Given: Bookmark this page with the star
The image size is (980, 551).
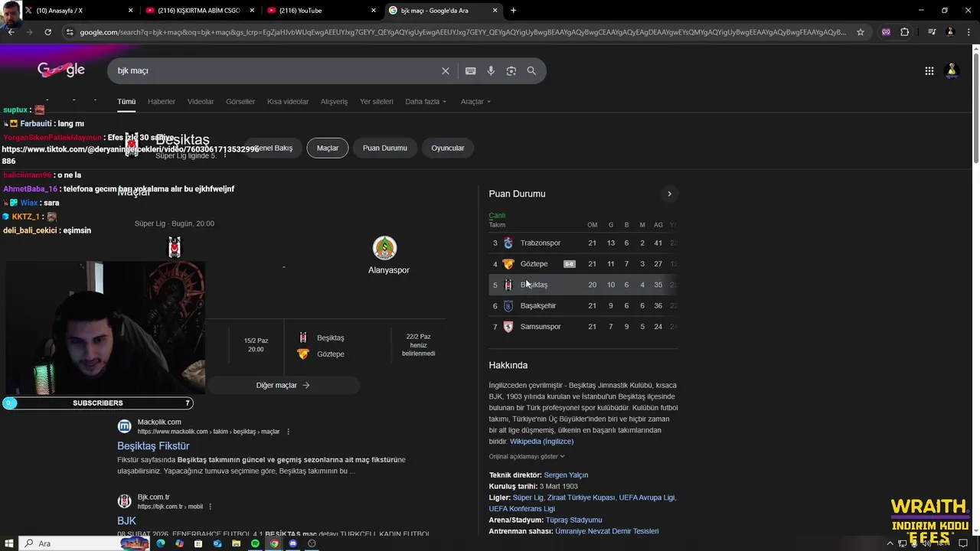Looking at the screenshot, I should 861,32.
